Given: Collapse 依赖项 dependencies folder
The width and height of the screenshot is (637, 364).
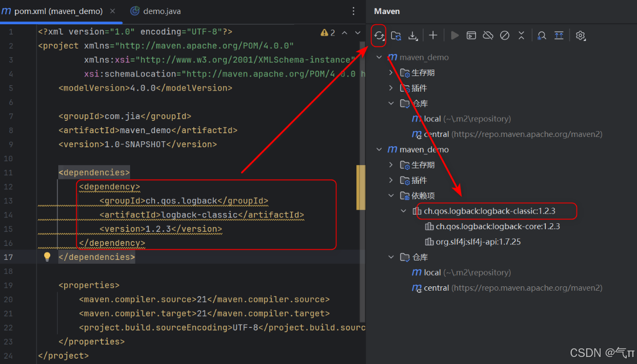Looking at the screenshot, I should [x=391, y=196].
